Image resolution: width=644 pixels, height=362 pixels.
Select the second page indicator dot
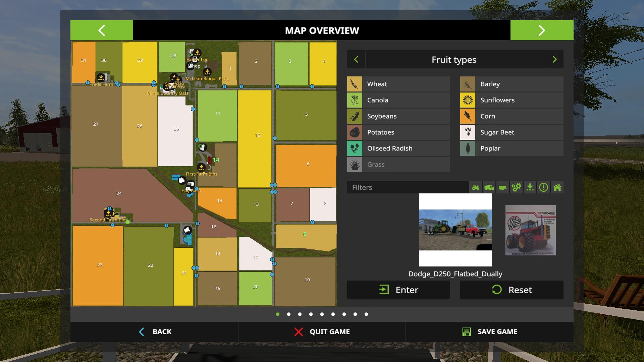(x=289, y=314)
